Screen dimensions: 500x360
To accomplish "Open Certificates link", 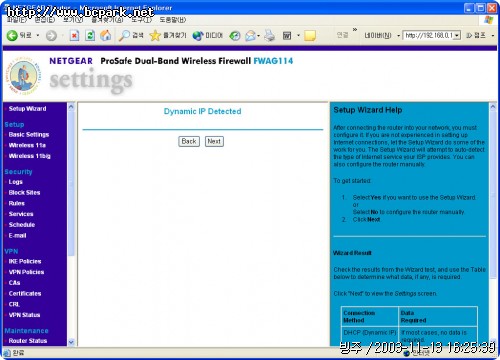I will click(x=25, y=294).
